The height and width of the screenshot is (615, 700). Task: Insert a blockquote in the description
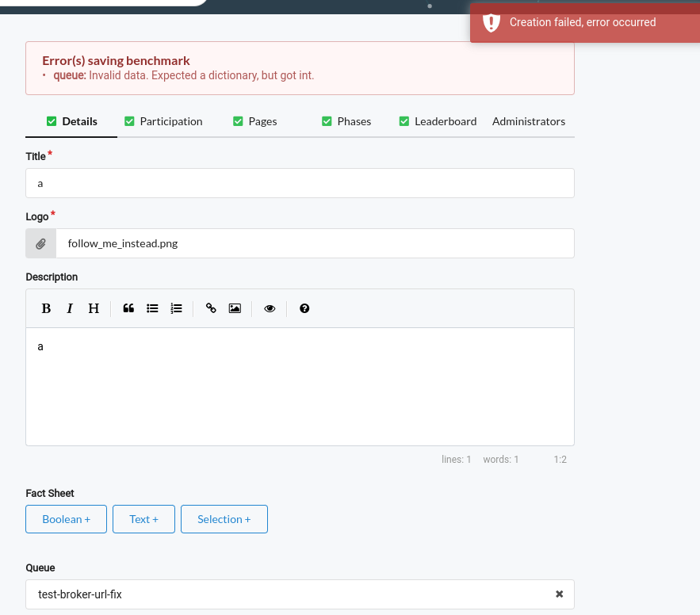(128, 308)
